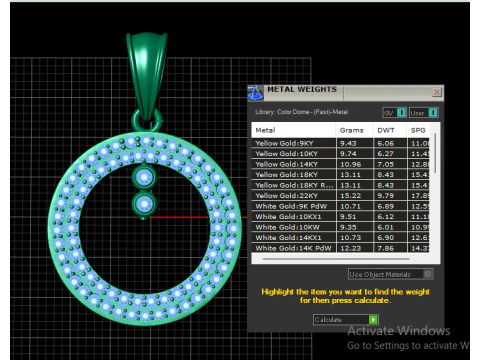Viewport: 480px width, 360px height.
Task: Sort by the SPG column header
Action: 418,130
